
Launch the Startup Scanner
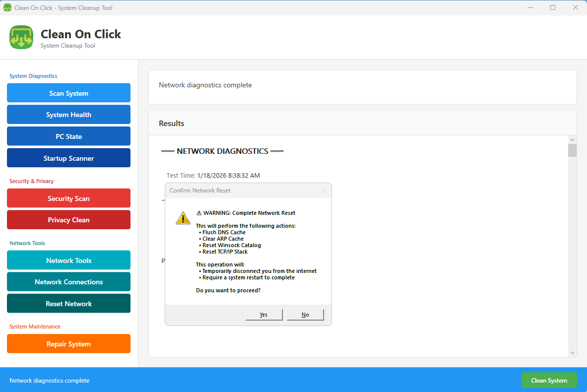68,158
